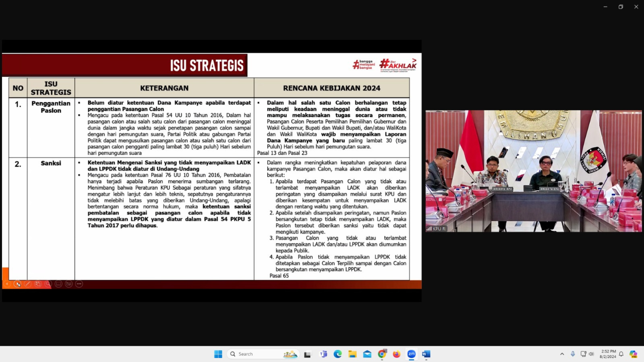Click the taskbar Search box
Screen dimensions: 644x362
(x=263, y=354)
